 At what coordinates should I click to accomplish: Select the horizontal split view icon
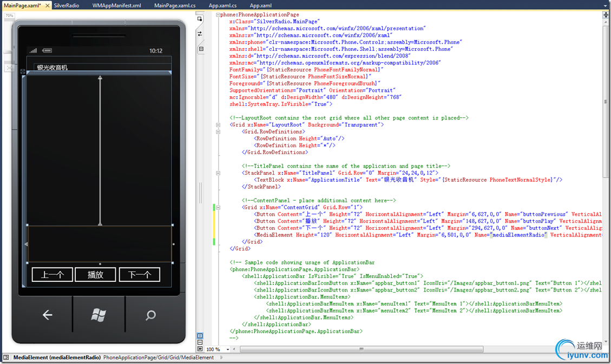click(200, 342)
